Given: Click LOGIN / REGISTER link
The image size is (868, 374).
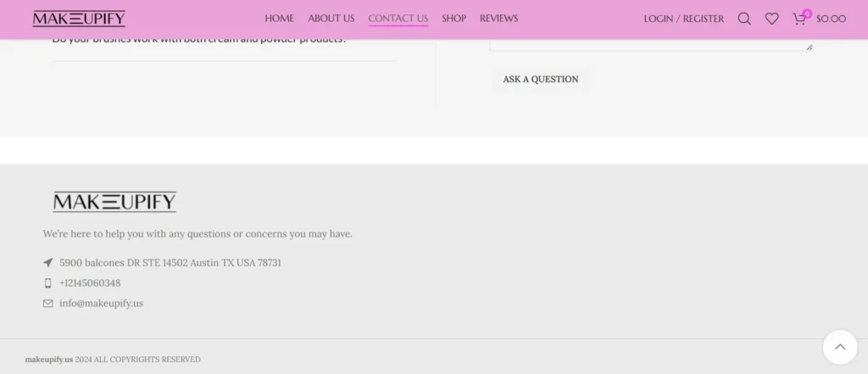Looking at the screenshot, I should [x=684, y=19].
